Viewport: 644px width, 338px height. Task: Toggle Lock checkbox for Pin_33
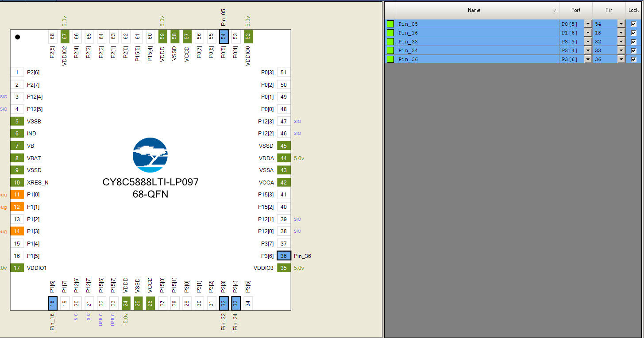pos(634,42)
